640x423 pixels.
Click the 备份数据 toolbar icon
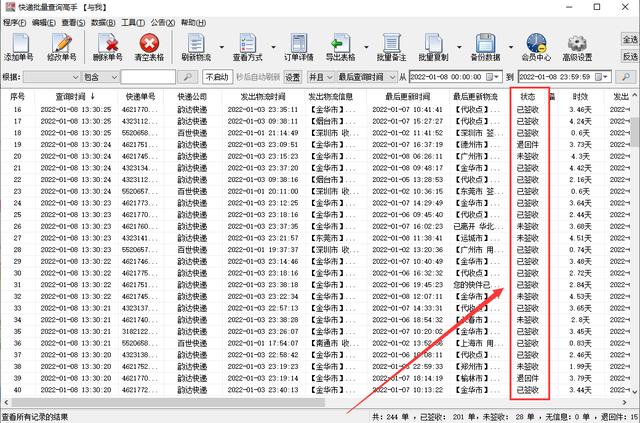point(485,43)
